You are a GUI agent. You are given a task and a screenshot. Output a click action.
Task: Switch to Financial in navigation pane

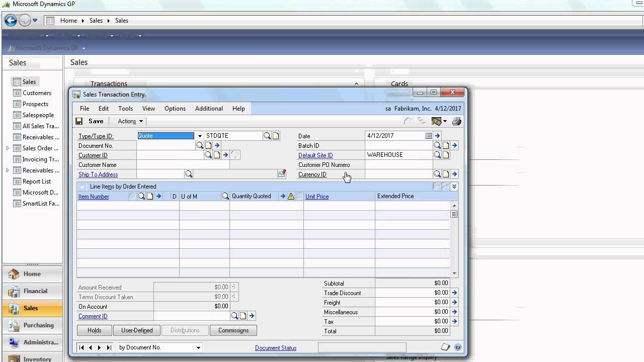pyautogui.click(x=32, y=291)
